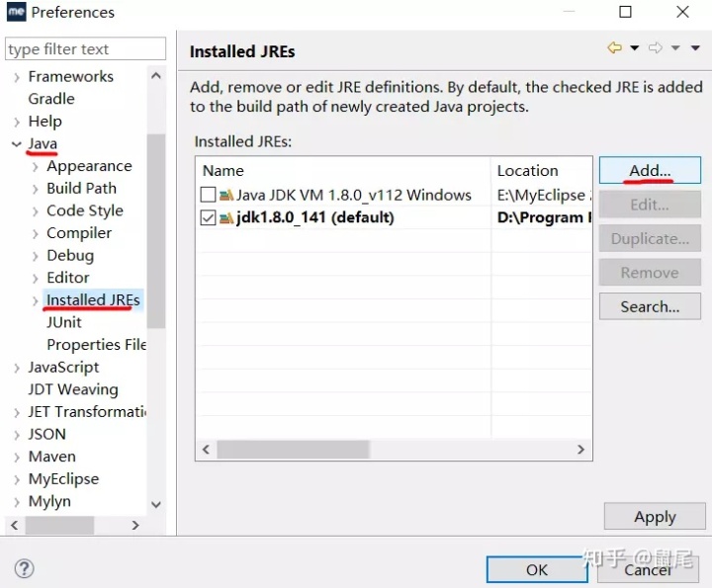Click the help question mark icon
Image resolution: width=712 pixels, height=588 pixels.
pos(24,568)
